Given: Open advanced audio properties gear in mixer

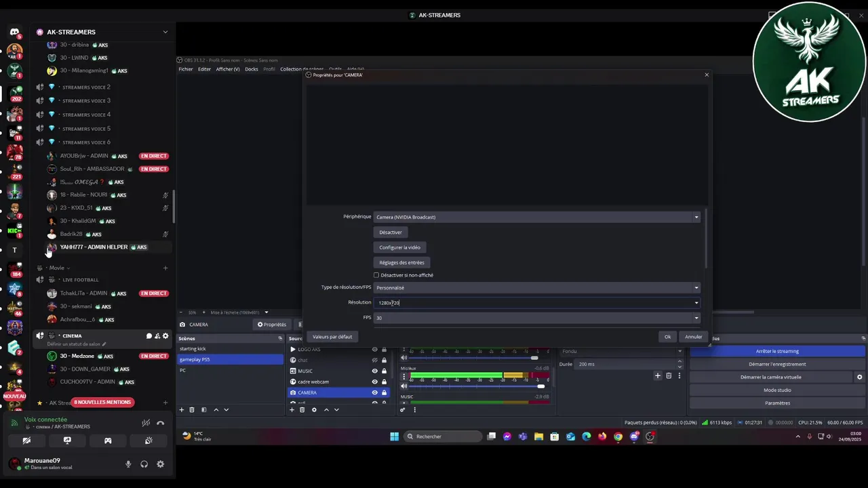Looking at the screenshot, I should pyautogui.click(x=403, y=409).
